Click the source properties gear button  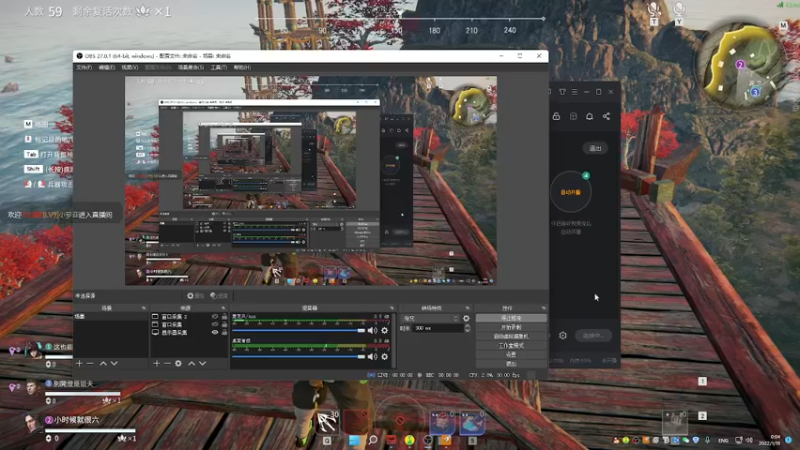[x=195, y=296]
